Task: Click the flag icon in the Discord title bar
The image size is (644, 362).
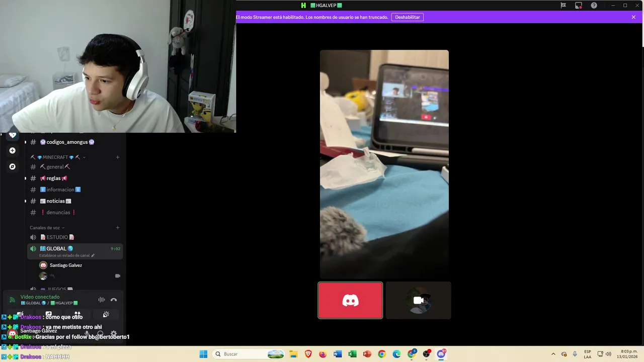Action: pos(563,6)
